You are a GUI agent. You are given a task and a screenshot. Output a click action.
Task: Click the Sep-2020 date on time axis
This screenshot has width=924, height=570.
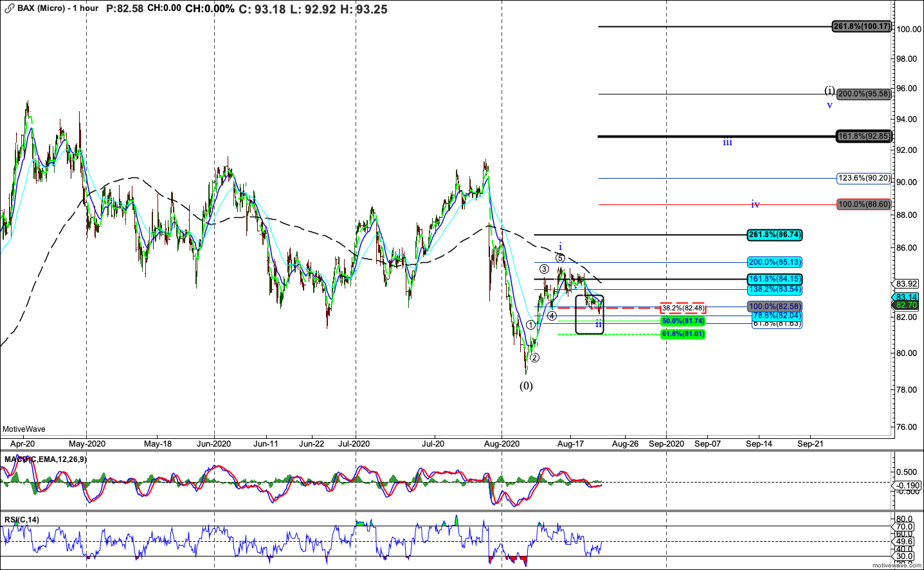point(666,443)
